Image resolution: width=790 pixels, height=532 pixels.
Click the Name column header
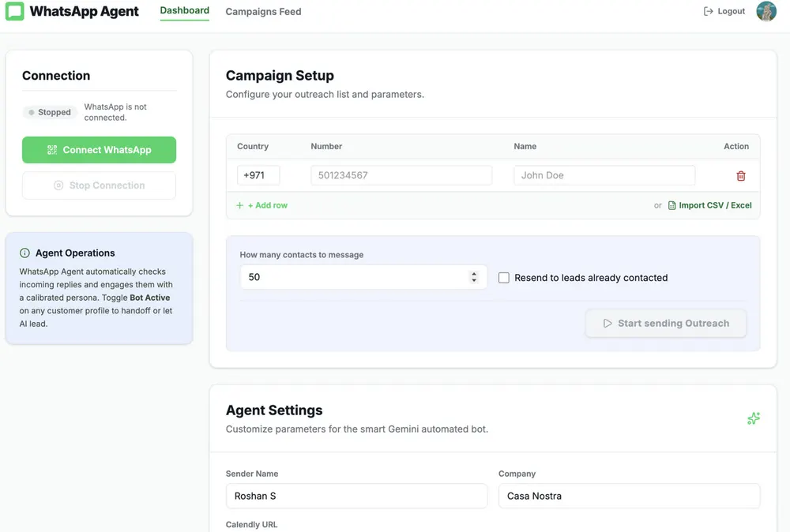[525, 147]
